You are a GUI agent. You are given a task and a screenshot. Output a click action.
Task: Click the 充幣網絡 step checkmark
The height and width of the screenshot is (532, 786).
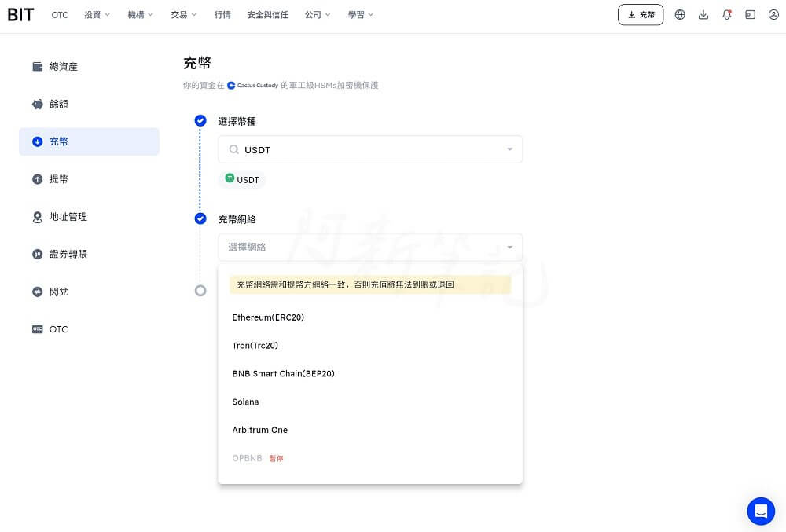click(200, 218)
